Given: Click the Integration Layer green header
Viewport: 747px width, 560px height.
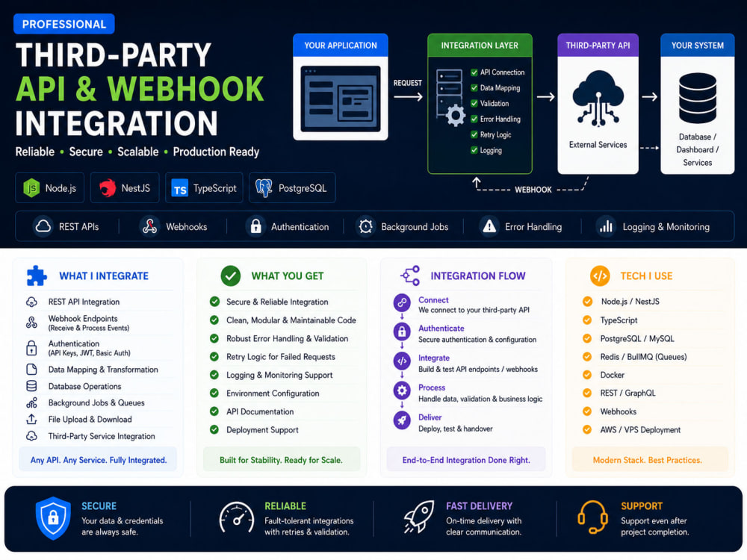Looking at the screenshot, I should tap(480, 46).
